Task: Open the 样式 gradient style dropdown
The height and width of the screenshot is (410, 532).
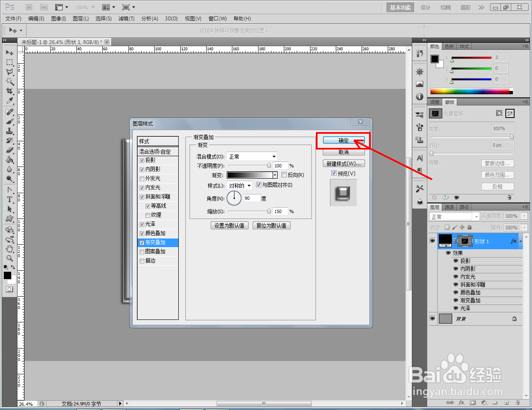Action: click(240, 186)
